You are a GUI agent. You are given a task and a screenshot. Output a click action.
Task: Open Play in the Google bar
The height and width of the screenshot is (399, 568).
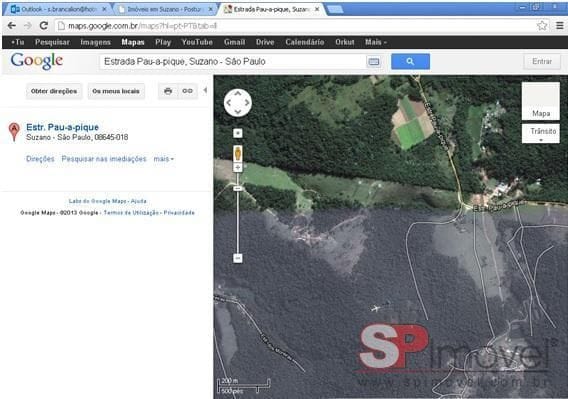tap(163, 42)
